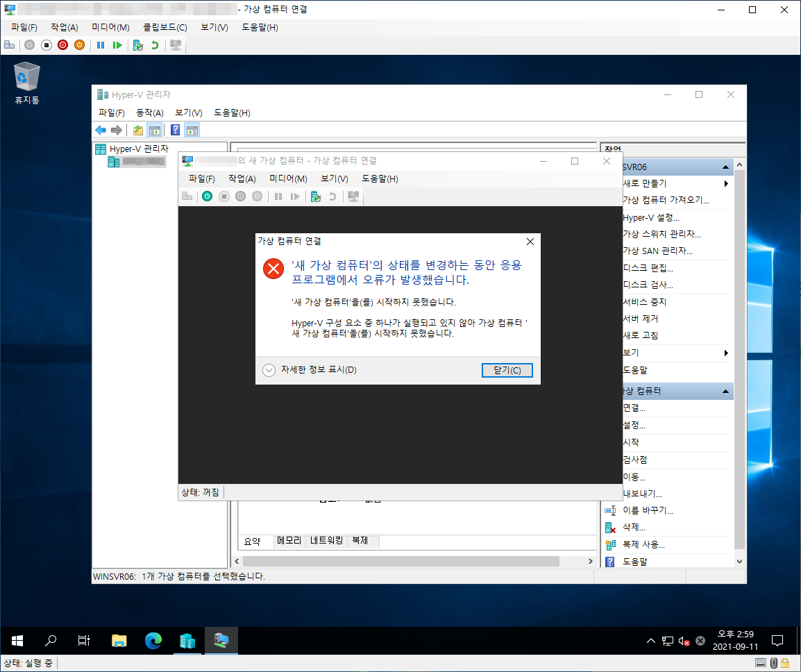801x672 pixels.
Task: Open 클립보드(C) menu in outer window
Action: pos(165,28)
